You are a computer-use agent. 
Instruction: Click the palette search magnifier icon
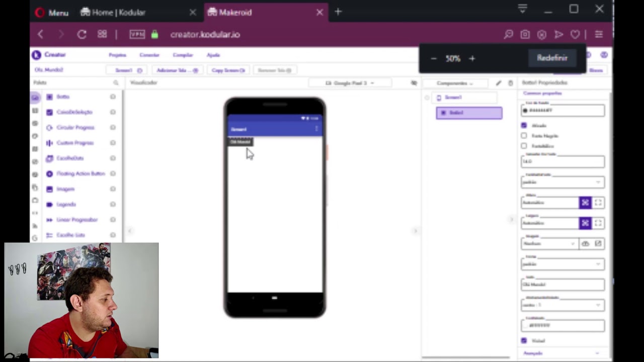[116, 82]
